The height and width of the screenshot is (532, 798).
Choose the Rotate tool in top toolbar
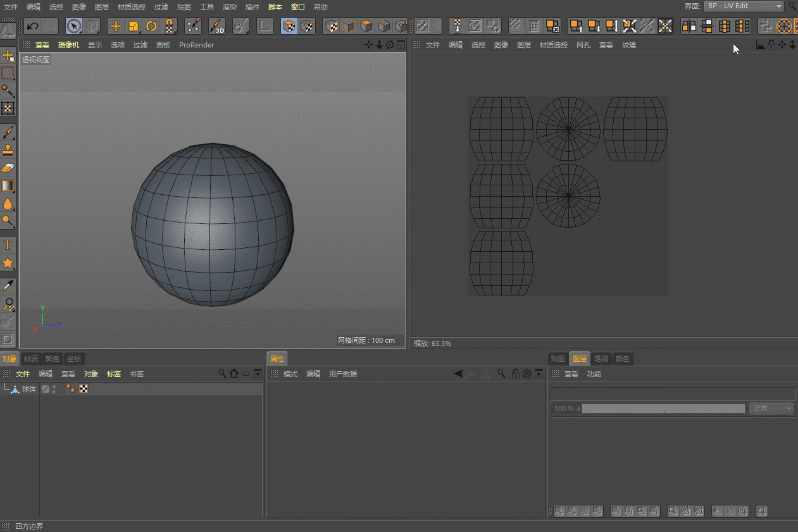[151, 27]
